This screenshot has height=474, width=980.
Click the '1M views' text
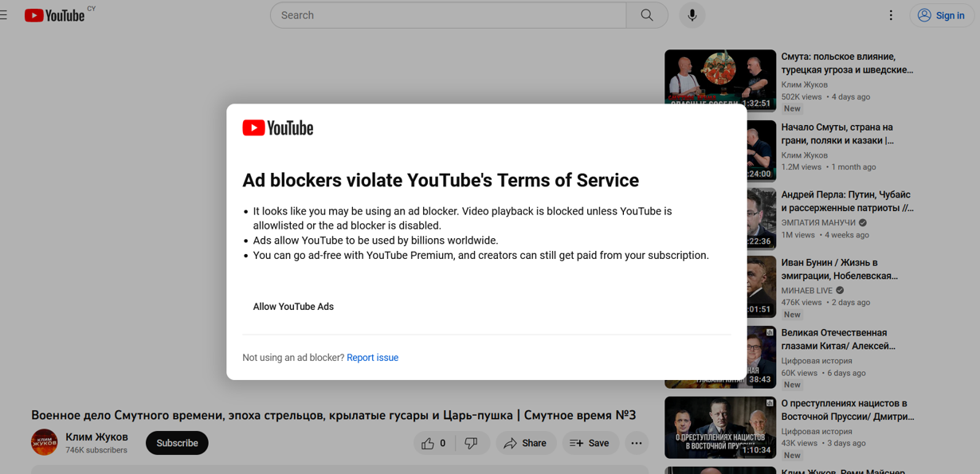point(798,235)
